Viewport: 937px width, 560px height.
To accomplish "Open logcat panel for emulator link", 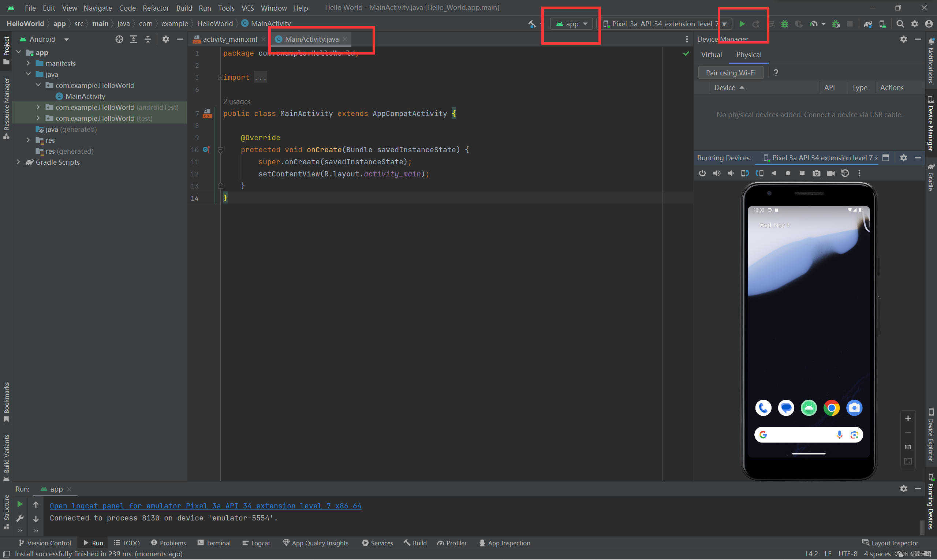I will [x=205, y=506].
